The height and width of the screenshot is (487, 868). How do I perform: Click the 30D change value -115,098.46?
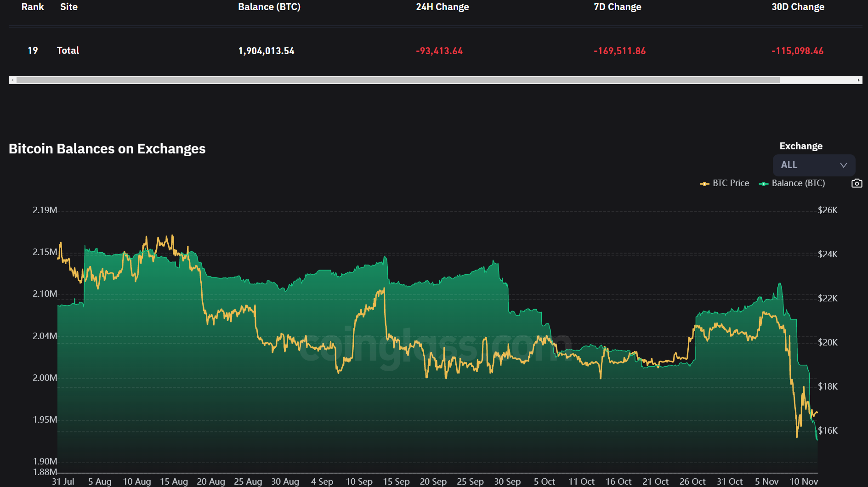tap(798, 51)
